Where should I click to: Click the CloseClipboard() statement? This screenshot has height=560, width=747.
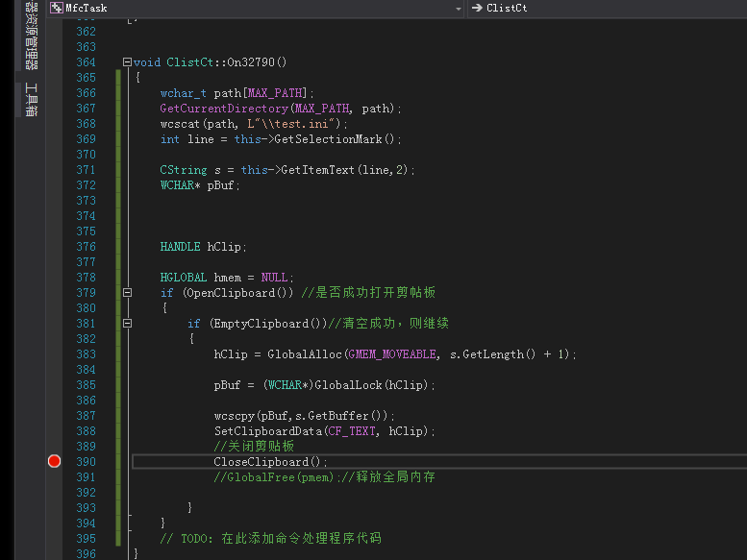click(270, 462)
